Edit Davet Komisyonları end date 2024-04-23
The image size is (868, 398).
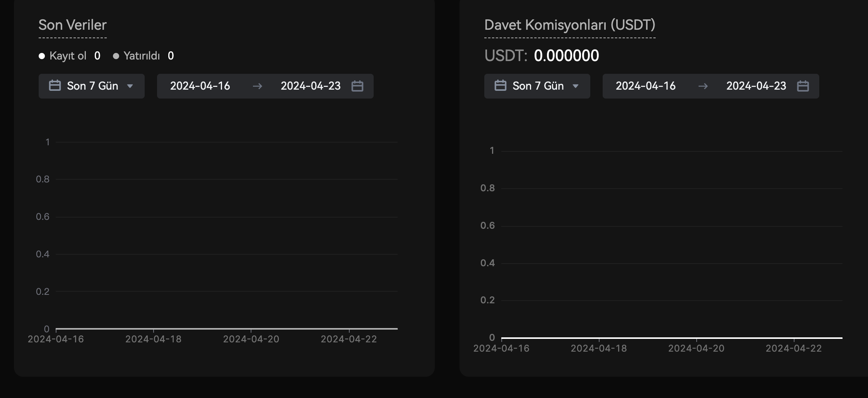click(x=756, y=86)
